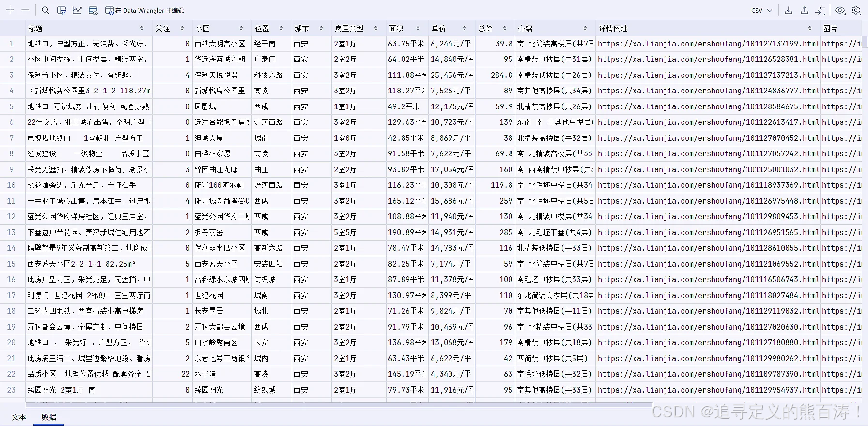Sort by the 面积 column arrows
The image size is (868, 426).
tap(418, 29)
